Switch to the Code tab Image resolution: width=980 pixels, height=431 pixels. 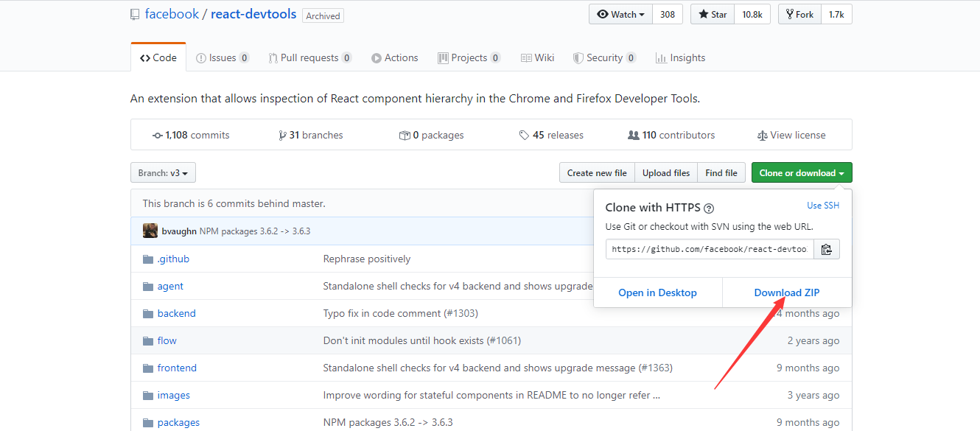coord(158,57)
